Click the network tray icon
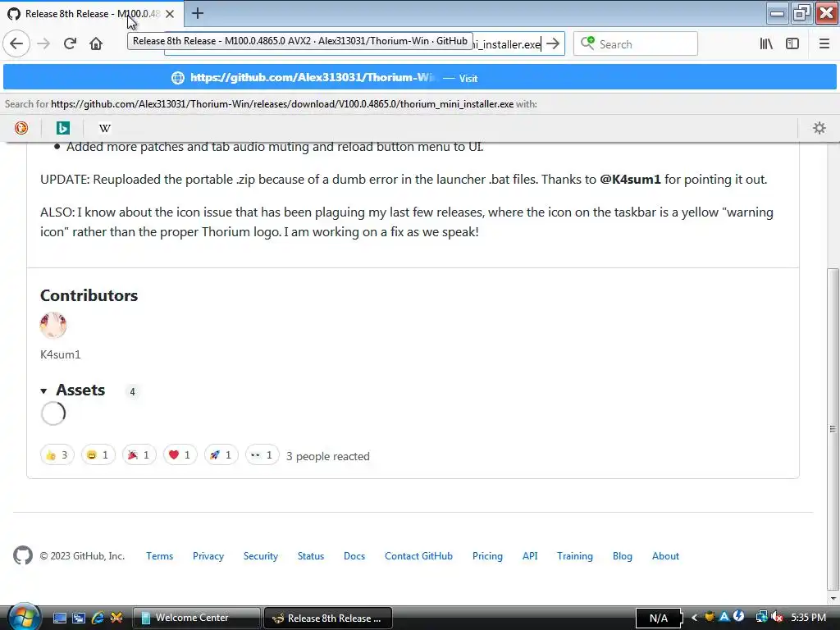Screen dimensions: 840x630 pos(761,617)
